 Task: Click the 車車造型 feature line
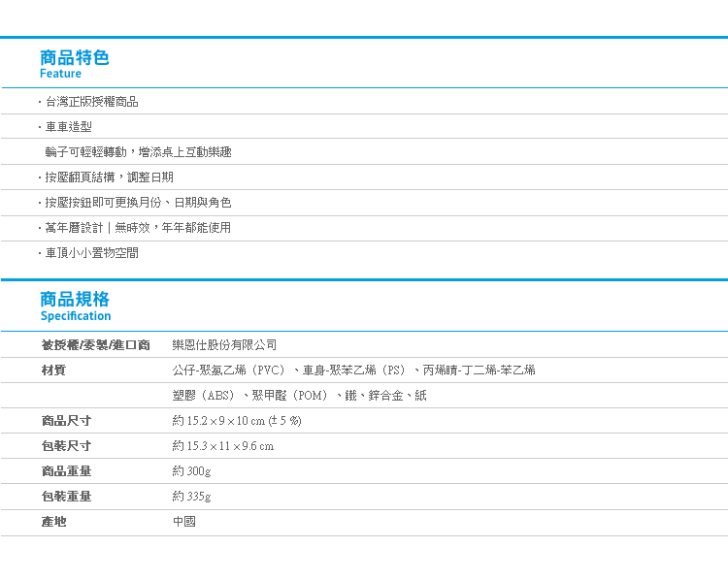coord(68,127)
